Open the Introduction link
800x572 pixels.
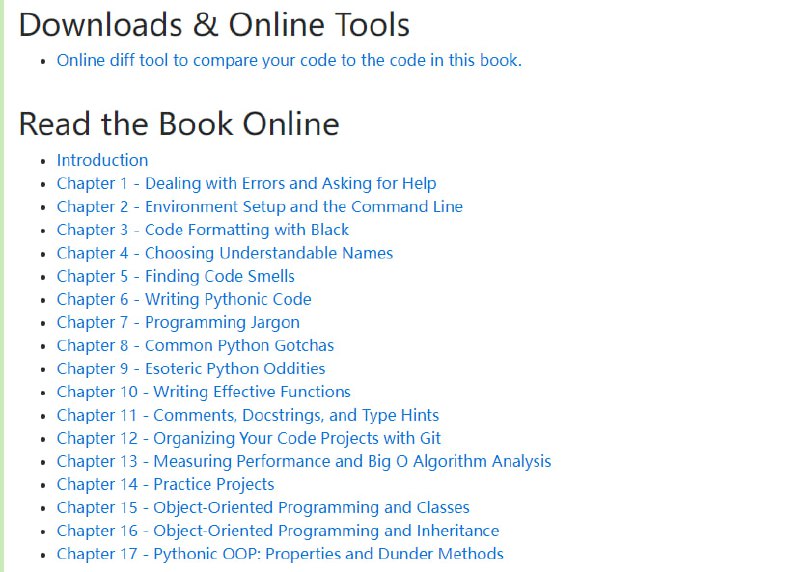pos(102,160)
